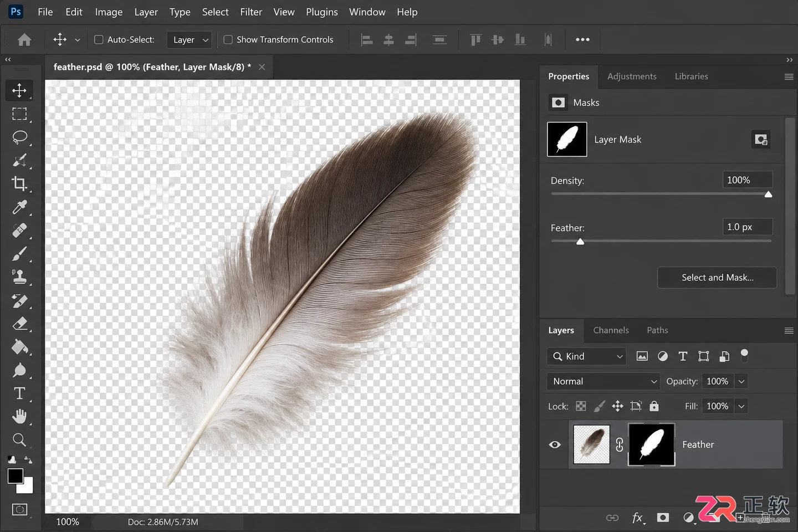Open the Move tool preset dropdown arrow
798x532 pixels.
point(78,40)
